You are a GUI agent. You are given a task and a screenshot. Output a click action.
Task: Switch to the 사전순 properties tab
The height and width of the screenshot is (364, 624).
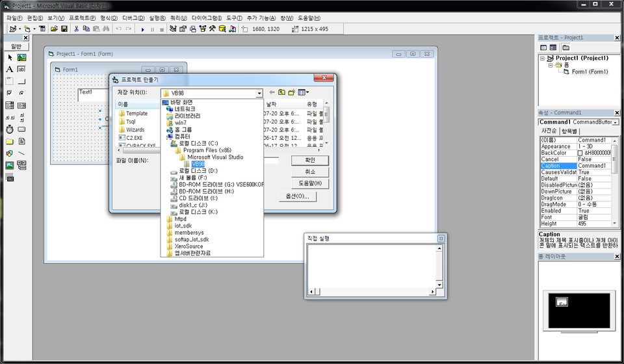point(549,131)
